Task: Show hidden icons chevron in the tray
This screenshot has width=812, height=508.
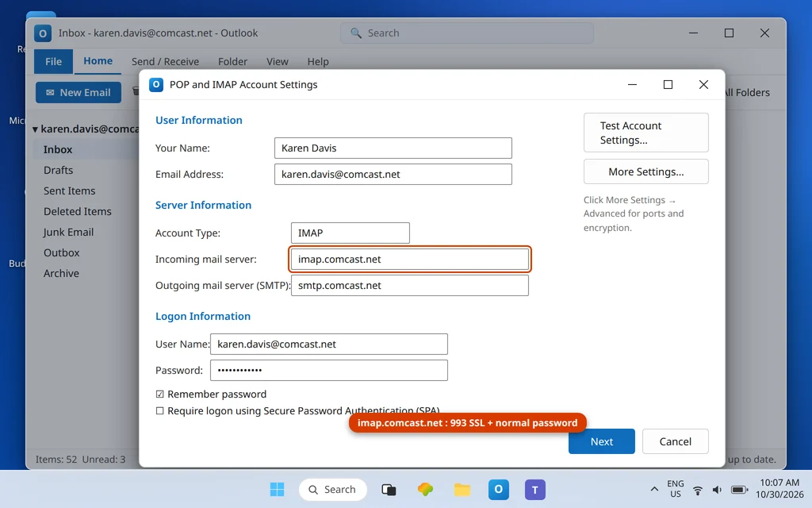Action: (x=654, y=489)
